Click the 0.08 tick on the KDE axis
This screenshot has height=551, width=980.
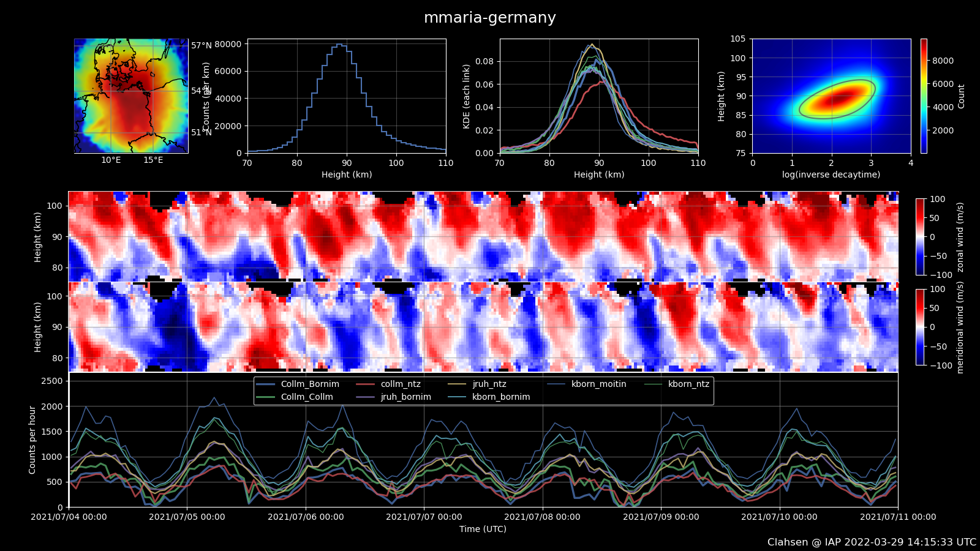[x=484, y=62]
